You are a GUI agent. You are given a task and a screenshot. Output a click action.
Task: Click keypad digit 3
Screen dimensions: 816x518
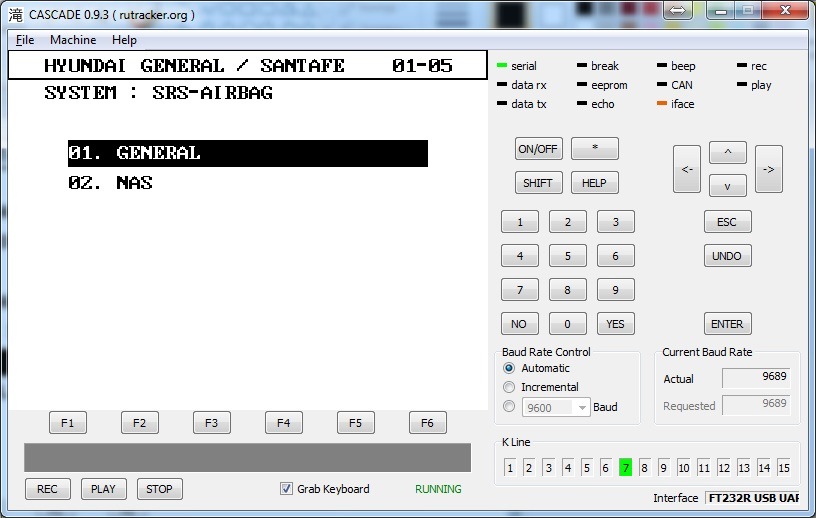point(616,222)
